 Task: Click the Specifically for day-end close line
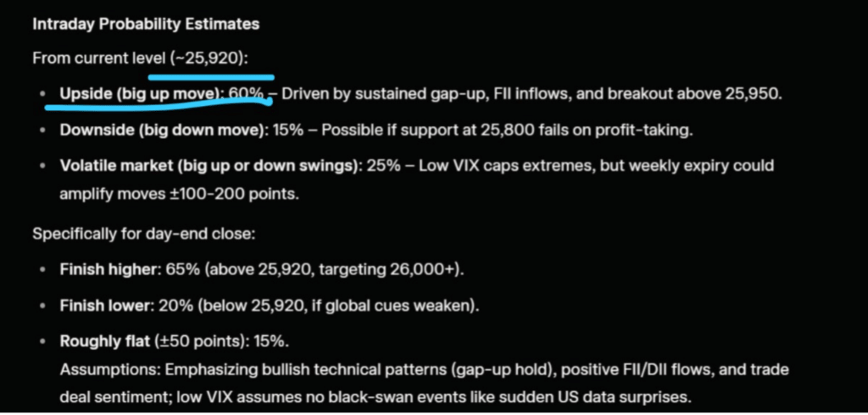pos(142,234)
